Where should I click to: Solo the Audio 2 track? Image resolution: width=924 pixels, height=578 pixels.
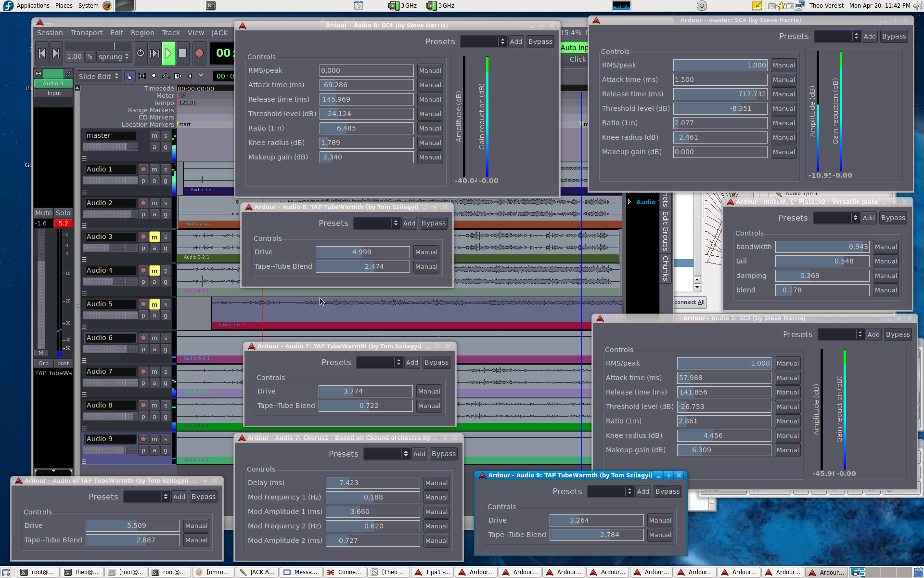pos(166,203)
